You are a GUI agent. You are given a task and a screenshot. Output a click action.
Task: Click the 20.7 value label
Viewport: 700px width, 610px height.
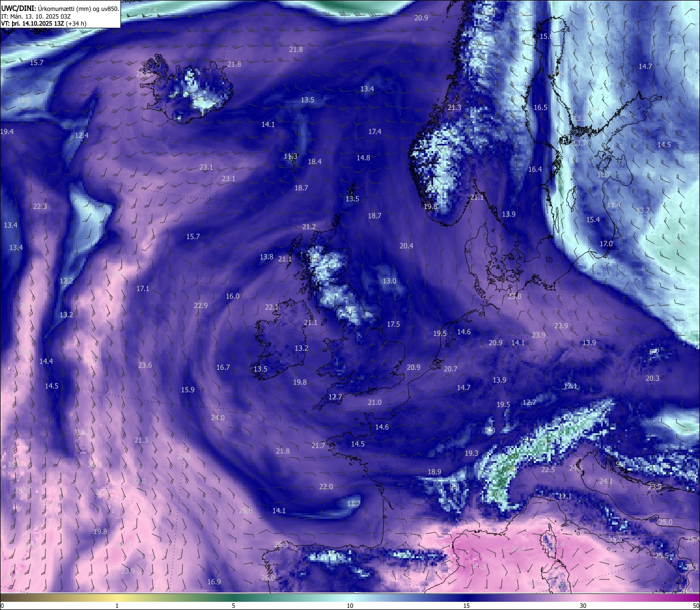point(450,370)
